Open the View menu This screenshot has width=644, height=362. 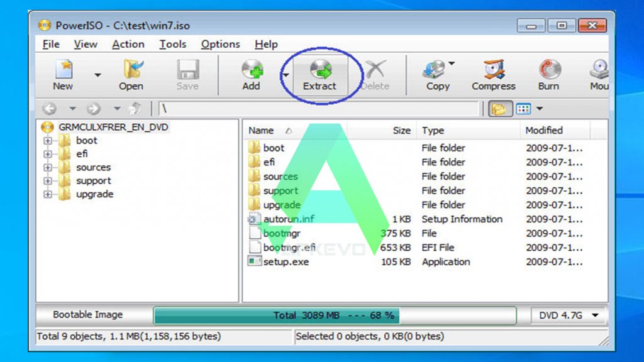[86, 44]
